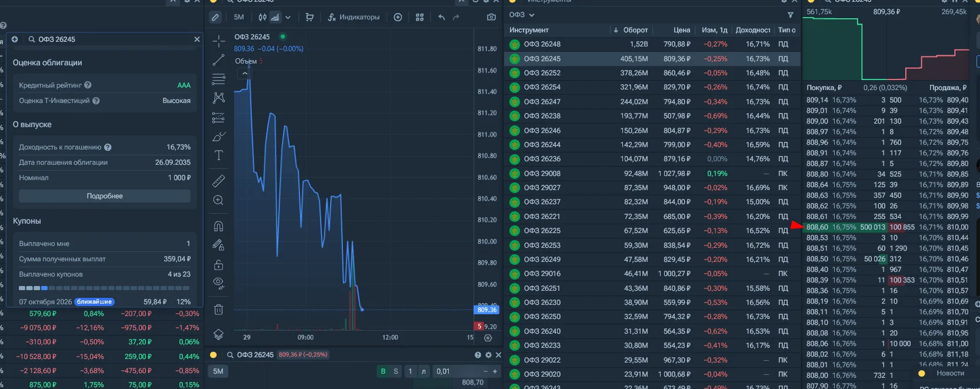Click the filter icon in instruments panel

pos(790,15)
